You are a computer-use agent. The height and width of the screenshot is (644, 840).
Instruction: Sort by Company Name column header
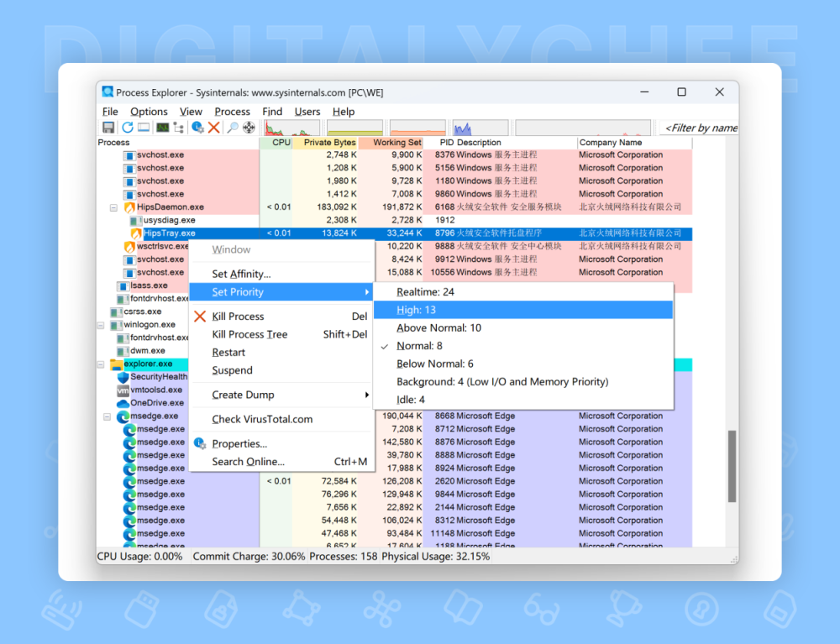(x=634, y=143)
